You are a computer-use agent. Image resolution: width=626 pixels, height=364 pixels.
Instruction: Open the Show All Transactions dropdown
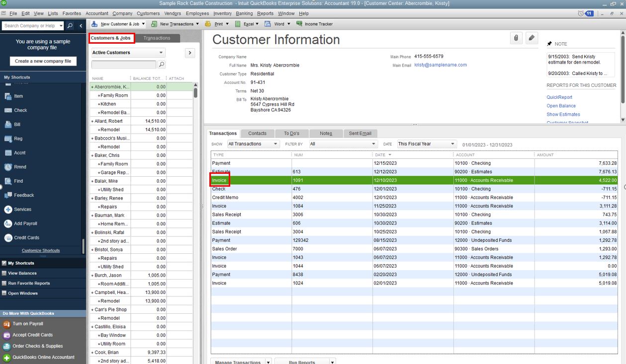(253, 144)
